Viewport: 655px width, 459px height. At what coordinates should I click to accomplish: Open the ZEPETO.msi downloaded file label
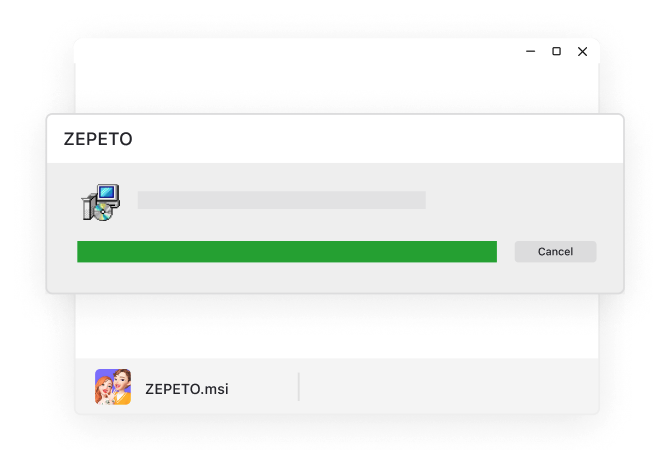(x=187, y=389)
